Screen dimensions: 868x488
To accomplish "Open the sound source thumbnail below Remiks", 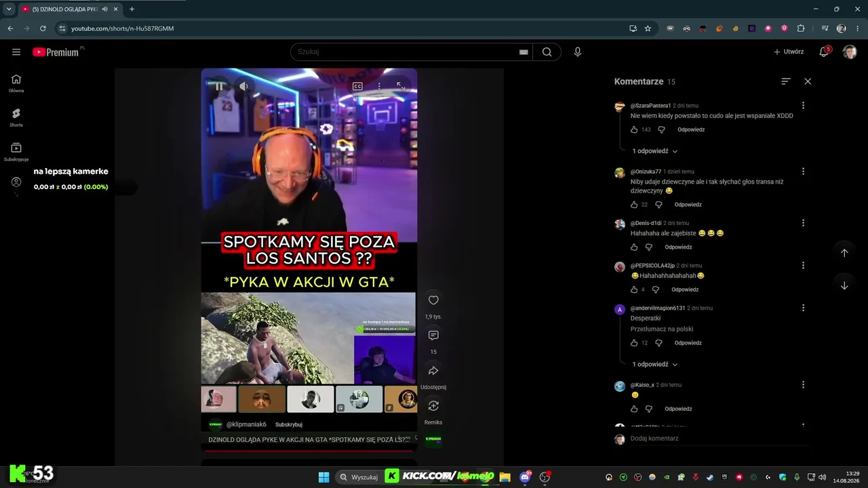I will pos(433,439).
